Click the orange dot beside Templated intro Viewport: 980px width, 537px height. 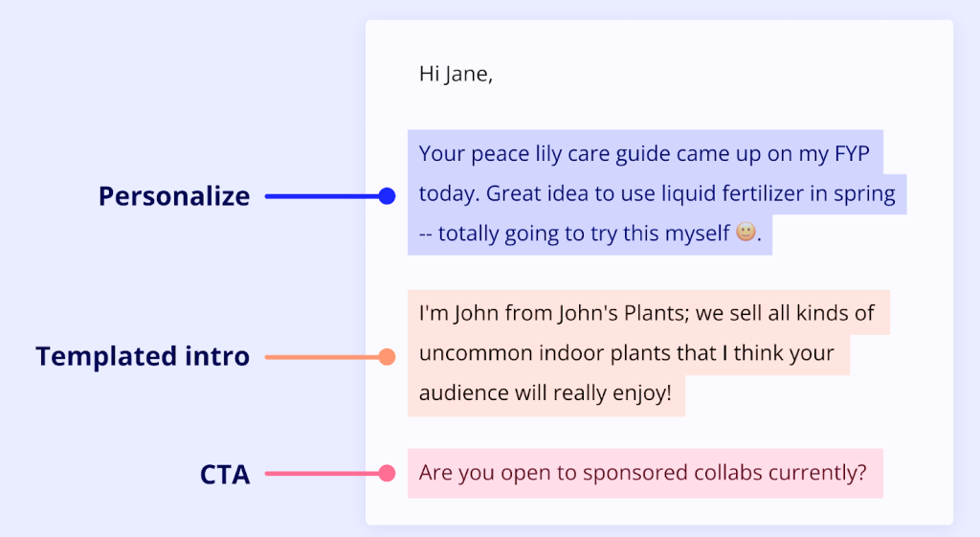(387, 357)
